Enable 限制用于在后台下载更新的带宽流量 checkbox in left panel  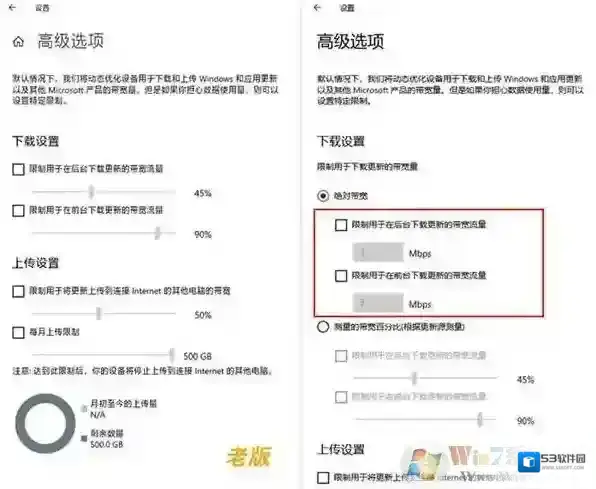[x=18, y=169]
